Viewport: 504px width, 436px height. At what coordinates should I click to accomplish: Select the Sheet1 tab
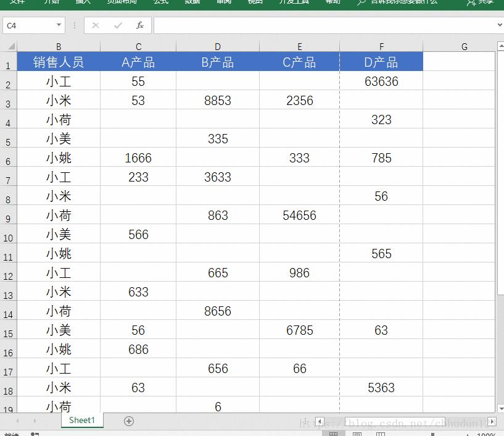tap(81, 421)
